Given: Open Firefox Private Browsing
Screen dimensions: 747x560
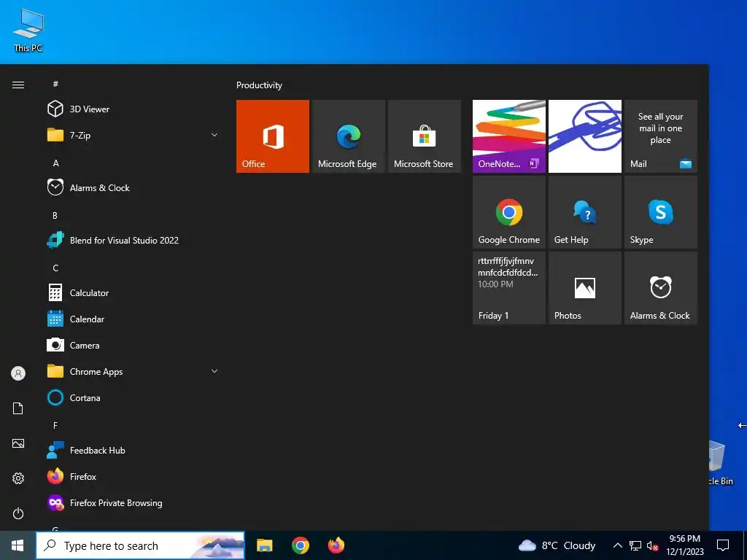Looking at the screenshot, I should click(x=133, y=502).
